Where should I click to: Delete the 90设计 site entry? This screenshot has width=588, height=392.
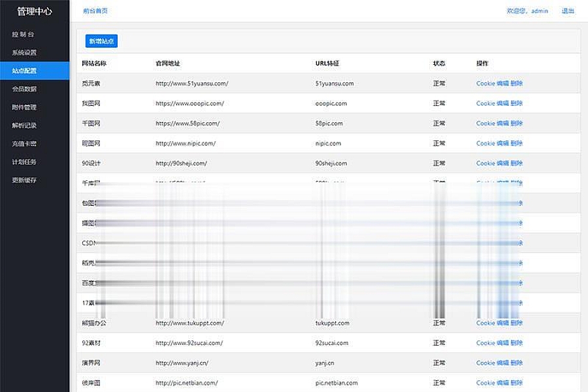click(x=516, y=163)
